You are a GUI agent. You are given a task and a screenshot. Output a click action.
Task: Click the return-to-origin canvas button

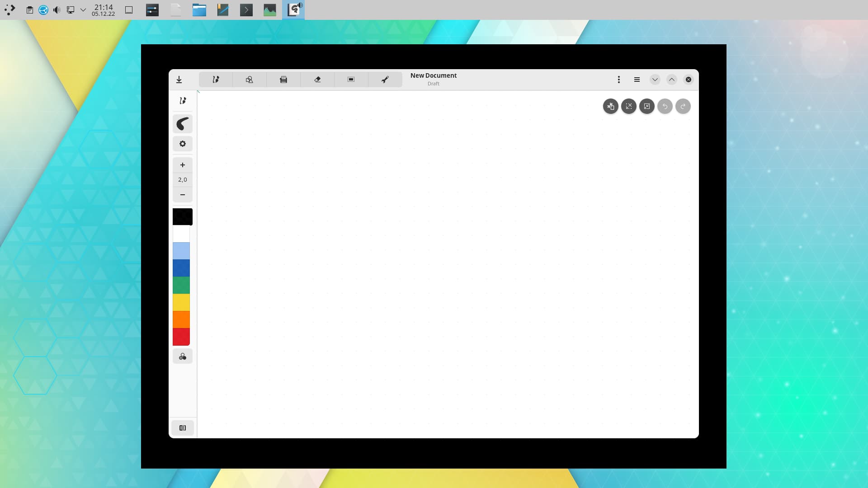tap(611, 106)
